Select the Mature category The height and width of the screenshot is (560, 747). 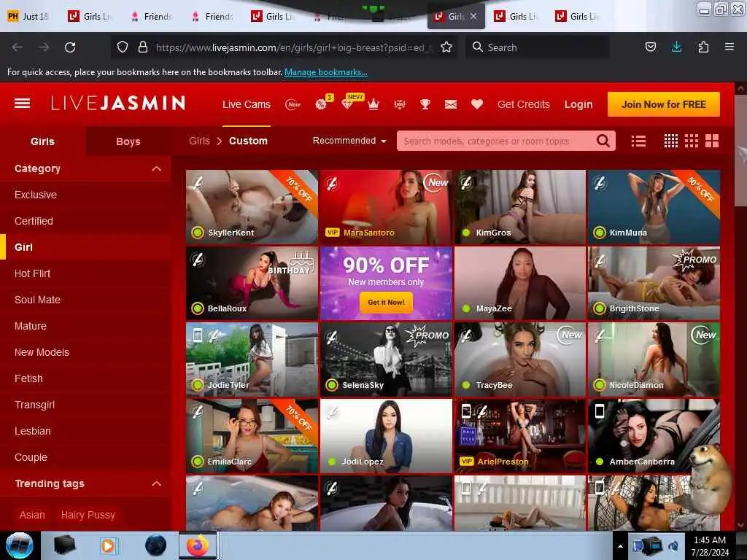click(x=31, y=326)
